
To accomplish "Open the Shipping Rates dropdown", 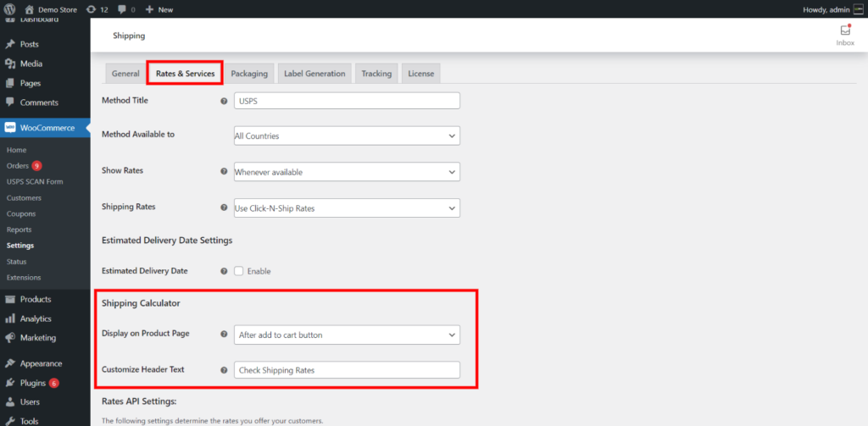I will click(347, 207).
